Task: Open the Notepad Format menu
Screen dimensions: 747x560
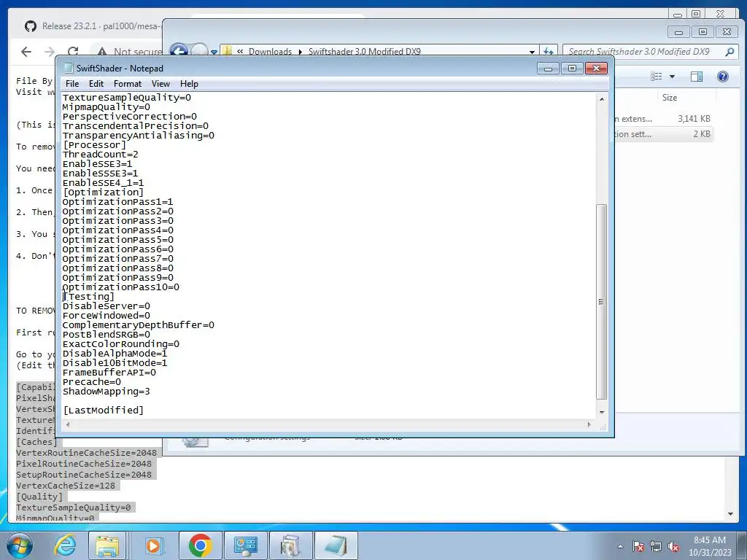Action: [x=127, y=84]
